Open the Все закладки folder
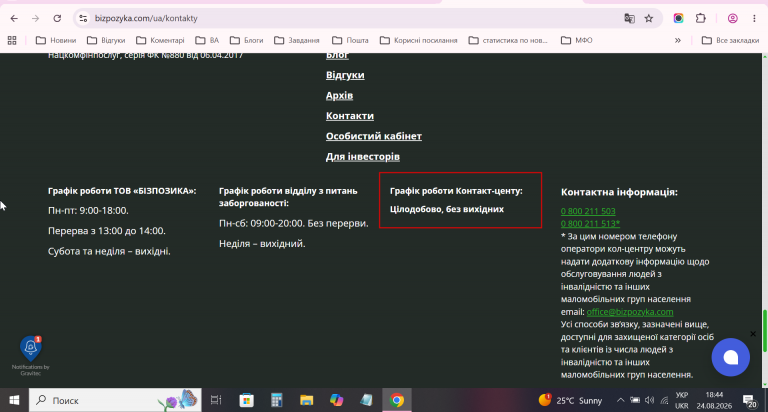The width and height of the screenshot is (768, 412). click(x=730, y=40)
